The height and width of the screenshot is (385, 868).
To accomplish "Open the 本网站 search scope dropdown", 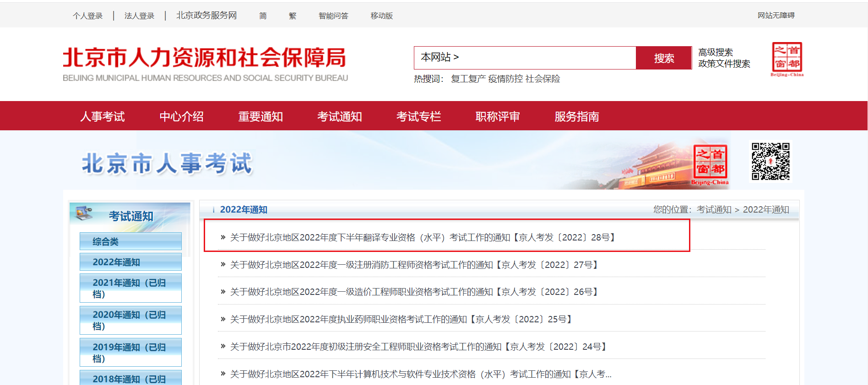I will [x=439, y=58].
